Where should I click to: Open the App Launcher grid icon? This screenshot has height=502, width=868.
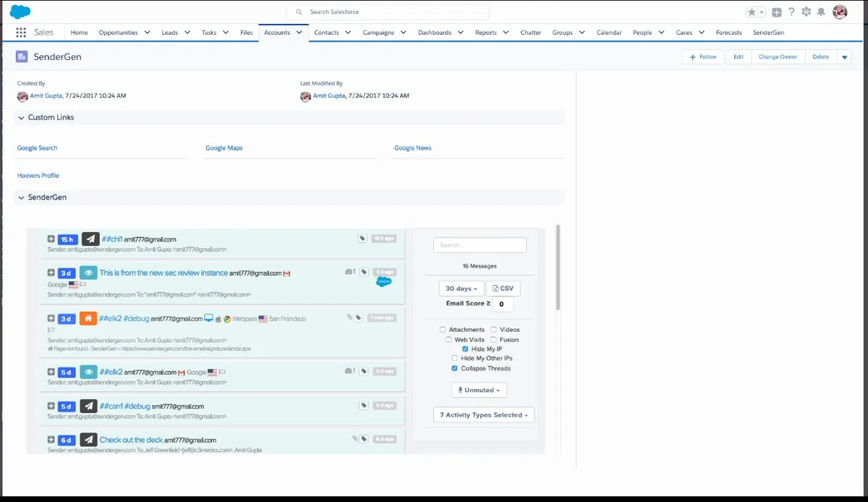click(20, 33)
